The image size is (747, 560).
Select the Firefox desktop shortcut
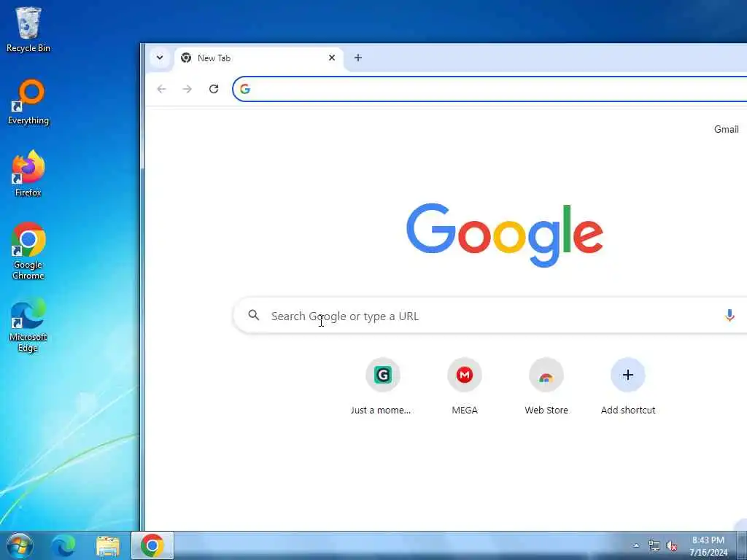tap(28, 174)
